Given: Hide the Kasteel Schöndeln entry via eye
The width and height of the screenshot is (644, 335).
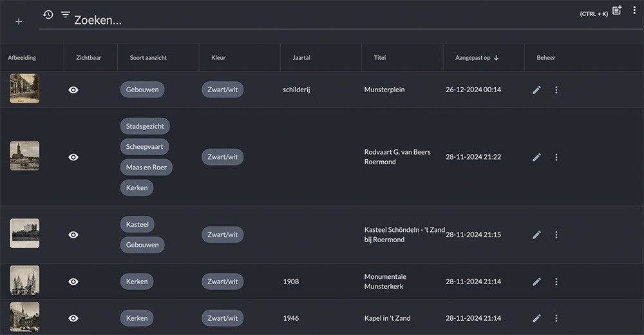Looking at the screenshot, I should click(73, 235).
